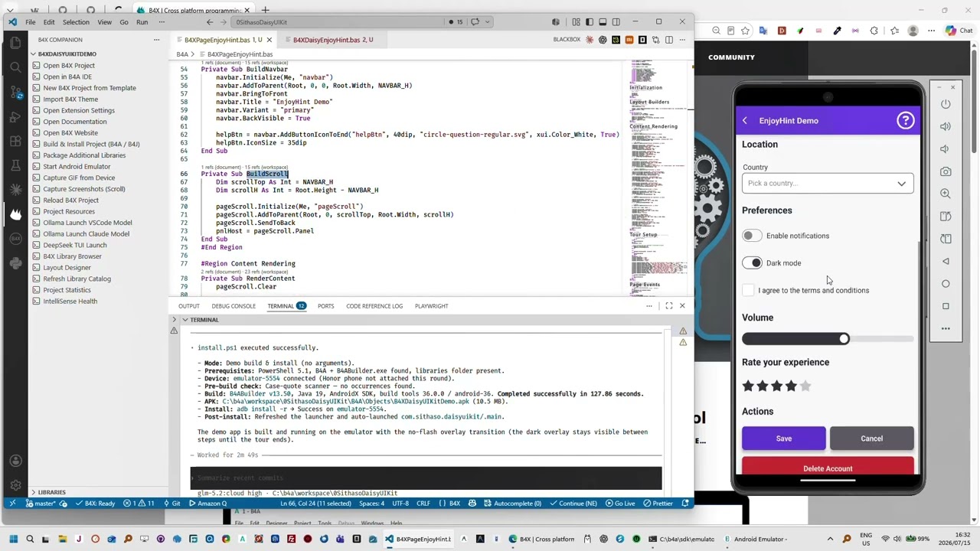The height and width of the screenshot is (551, 980).
Task: Open Windows taskbar Search
Action: coord(30,539)
